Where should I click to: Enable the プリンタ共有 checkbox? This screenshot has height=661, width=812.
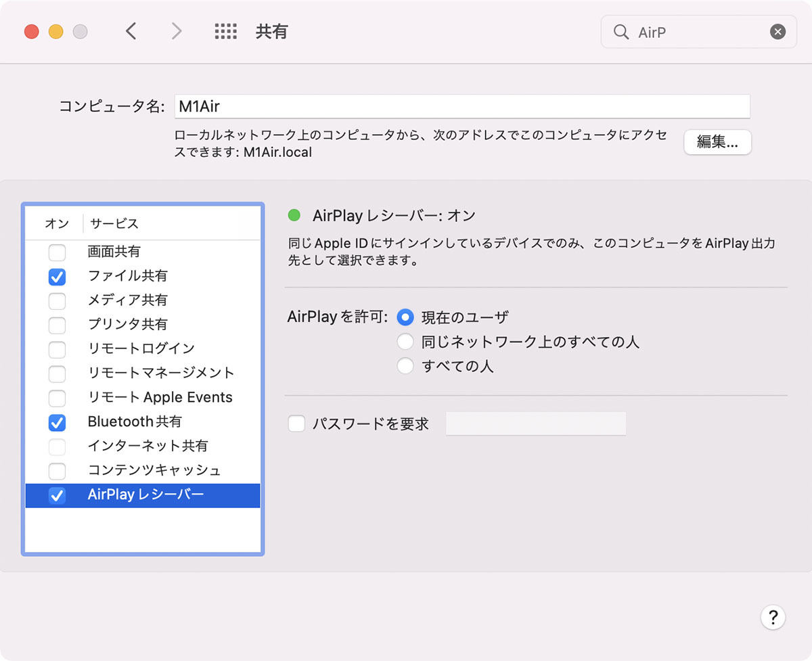(58, 325)
